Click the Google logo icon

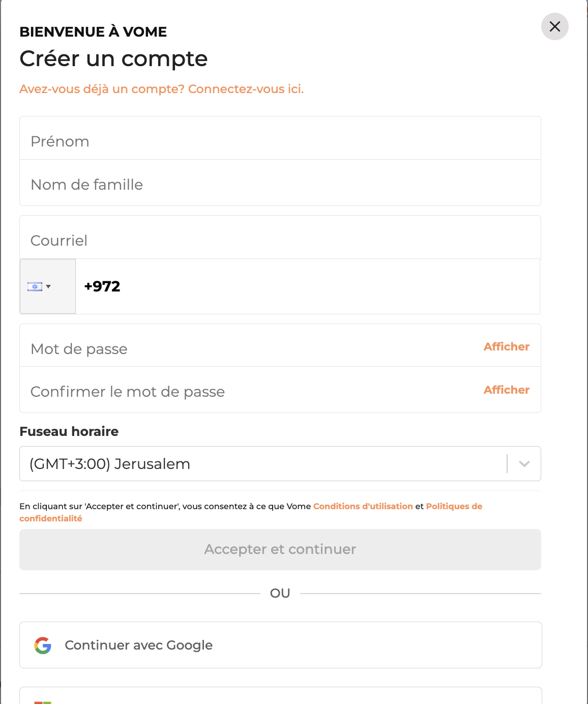coord(43,645)
